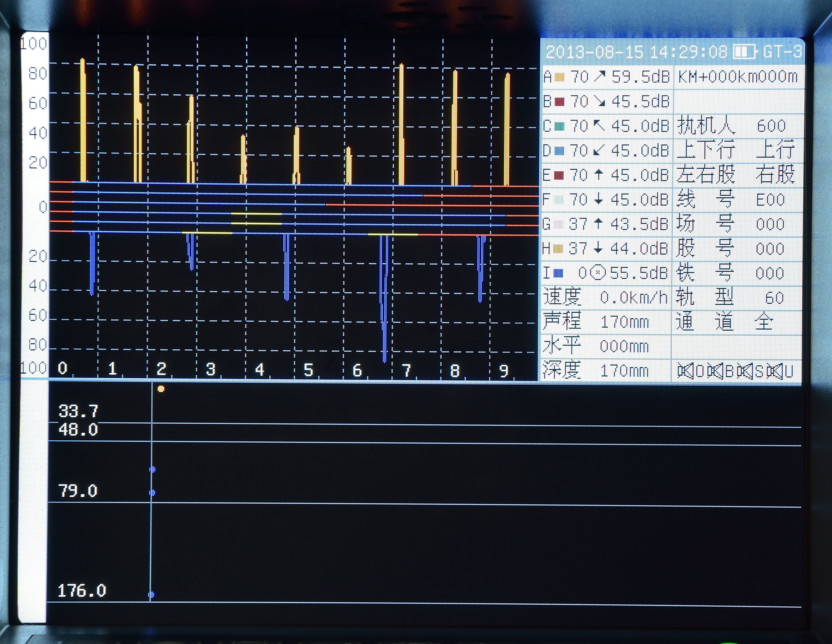Select channel B's red color swatch
Viewport: 832px width, 644px height.
click(559, 102)
